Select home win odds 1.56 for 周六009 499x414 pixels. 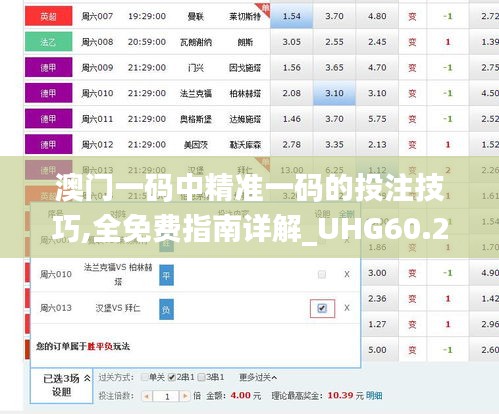click(292, 68)
